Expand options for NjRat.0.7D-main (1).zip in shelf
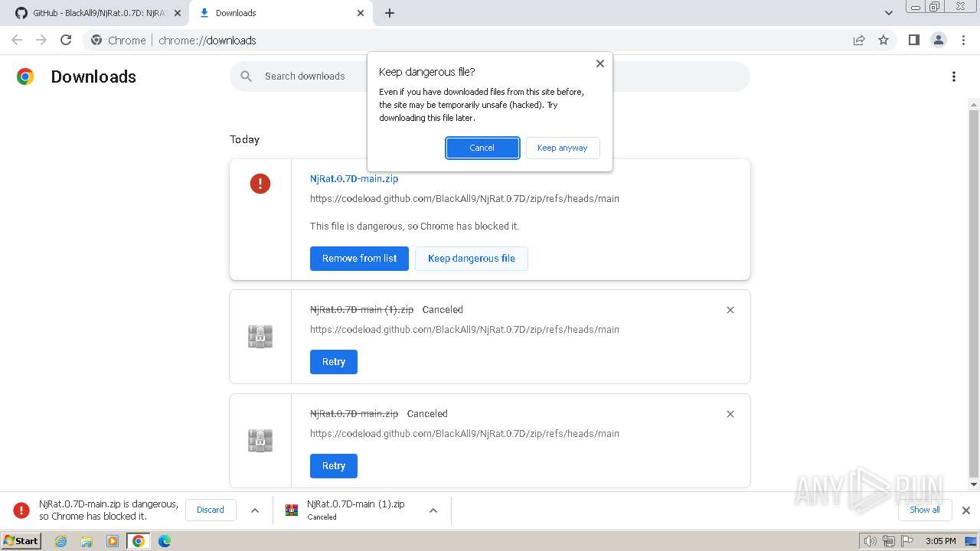The image size is (980, 551). 433,510
